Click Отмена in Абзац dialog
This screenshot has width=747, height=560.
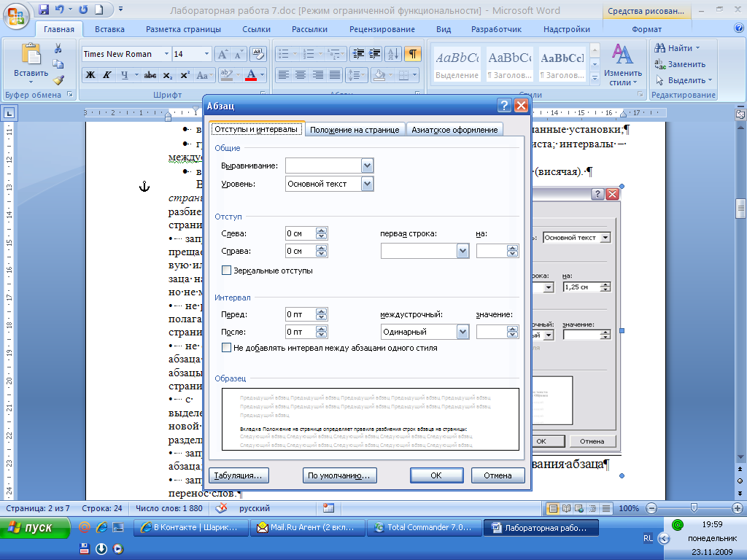[x=498, y=475]
